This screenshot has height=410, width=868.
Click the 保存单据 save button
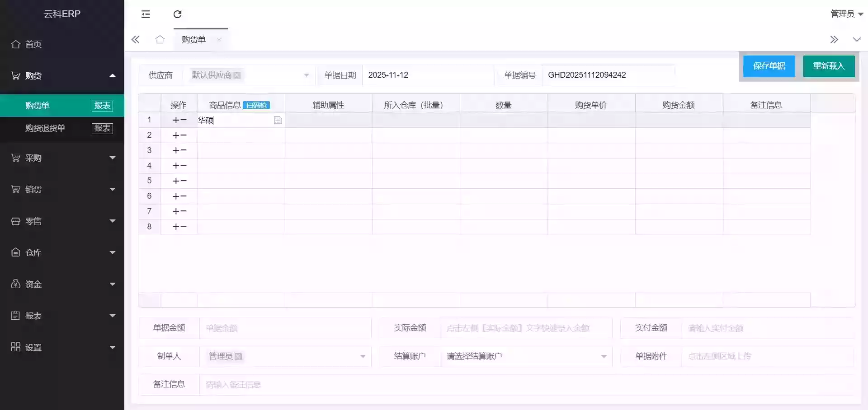(x=769, y=66)
